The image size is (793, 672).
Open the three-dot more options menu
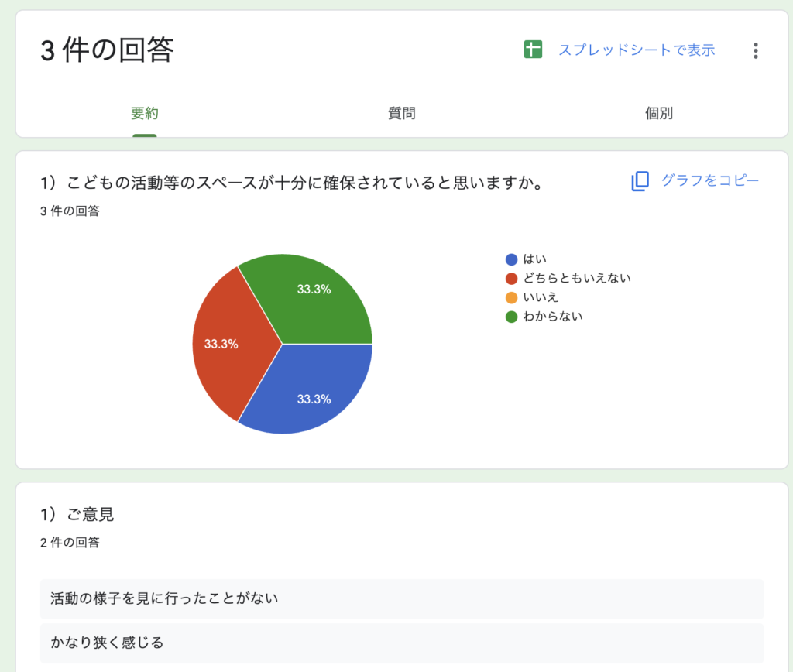tap(755, 51)
